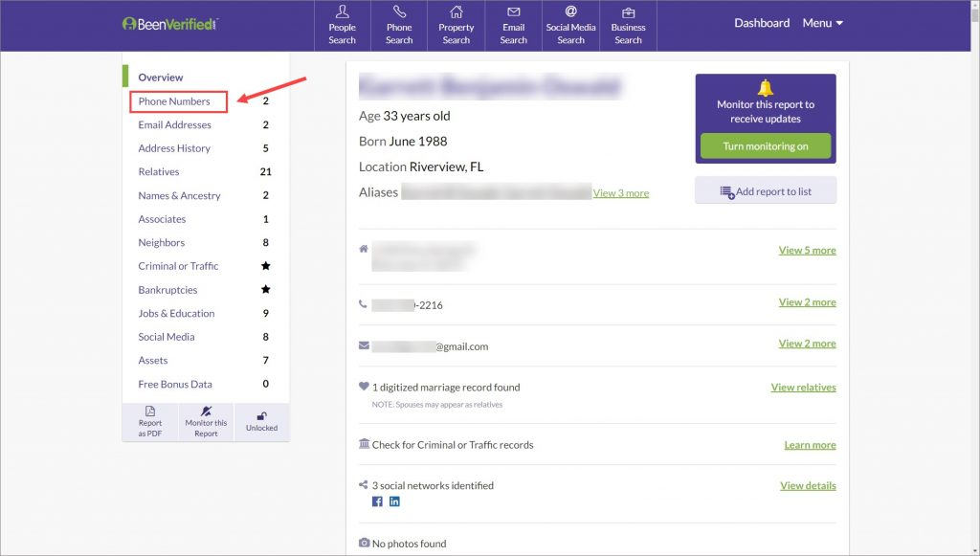Open Property Search in top navigation

457,26
